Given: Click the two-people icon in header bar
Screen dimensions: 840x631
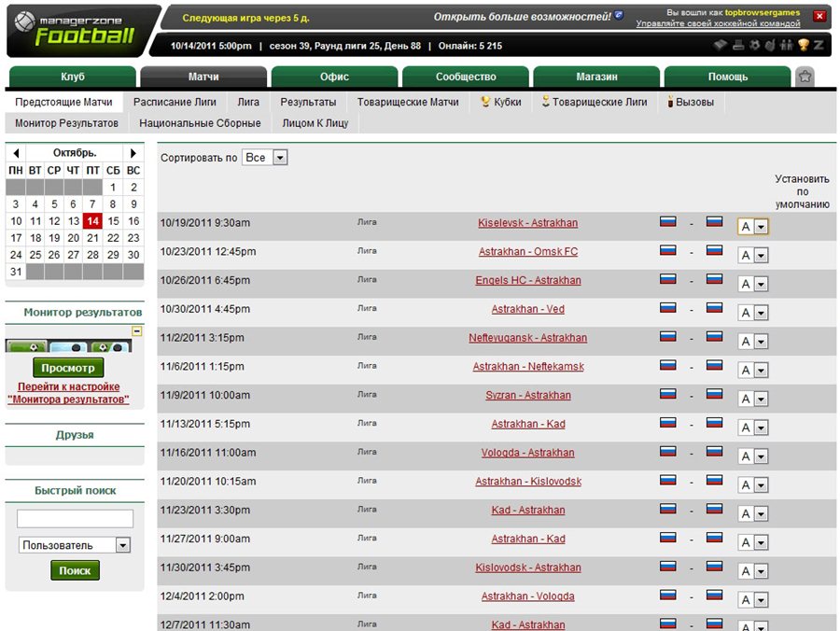Looking at the screenshot, I should coord(785,45).
